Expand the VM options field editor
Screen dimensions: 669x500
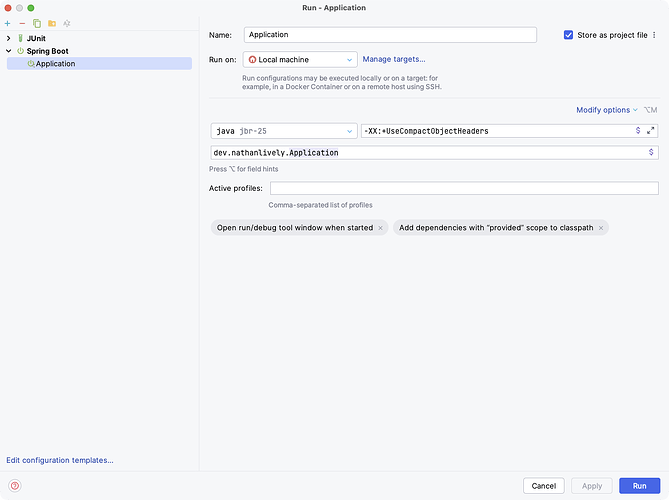click(651, 130)
